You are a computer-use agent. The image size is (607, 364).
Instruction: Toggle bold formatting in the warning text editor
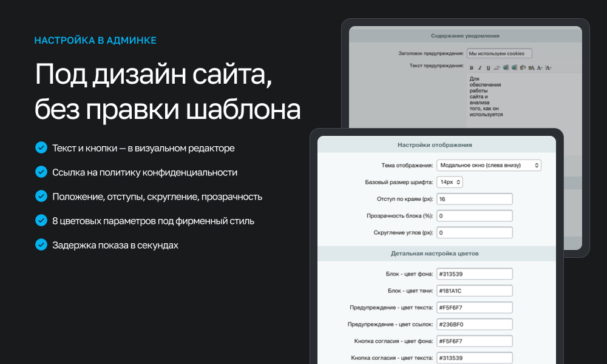[472, 68]
